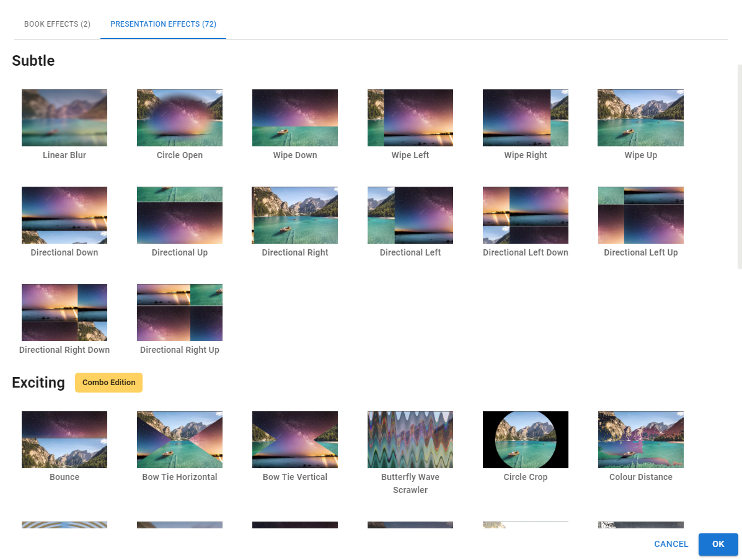Viewport: 742px width, 560px height.
Task: Choose the Circle Crop effect
Action: click(x=526, y=440)
